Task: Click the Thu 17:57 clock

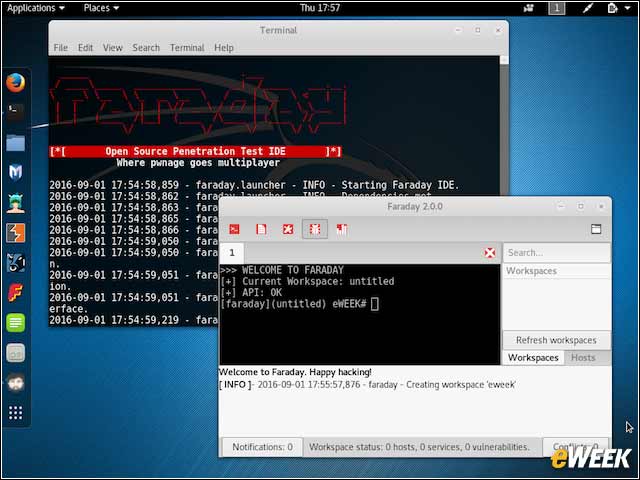Action: tap(320, 8)
